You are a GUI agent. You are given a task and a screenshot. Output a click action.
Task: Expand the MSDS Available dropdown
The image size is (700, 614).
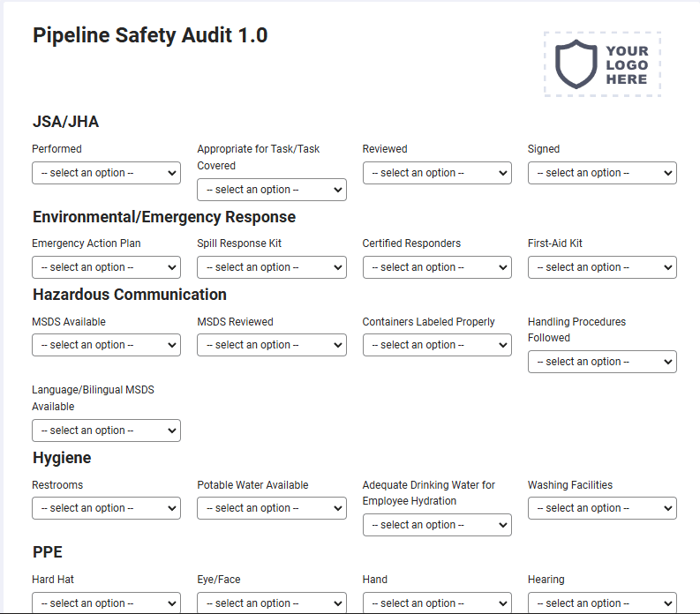click(x=106, y=345)
